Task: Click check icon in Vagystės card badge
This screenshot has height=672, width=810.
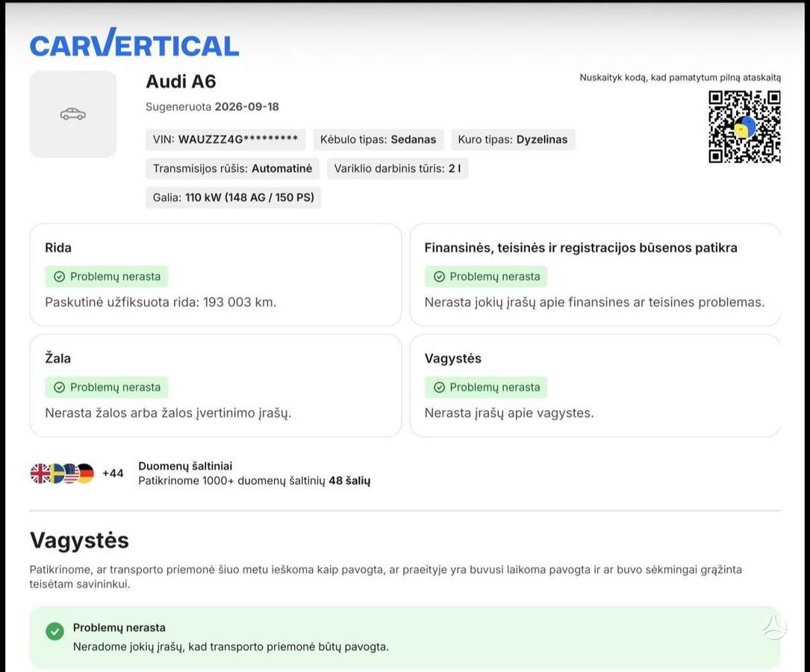Action: (439, 388)
